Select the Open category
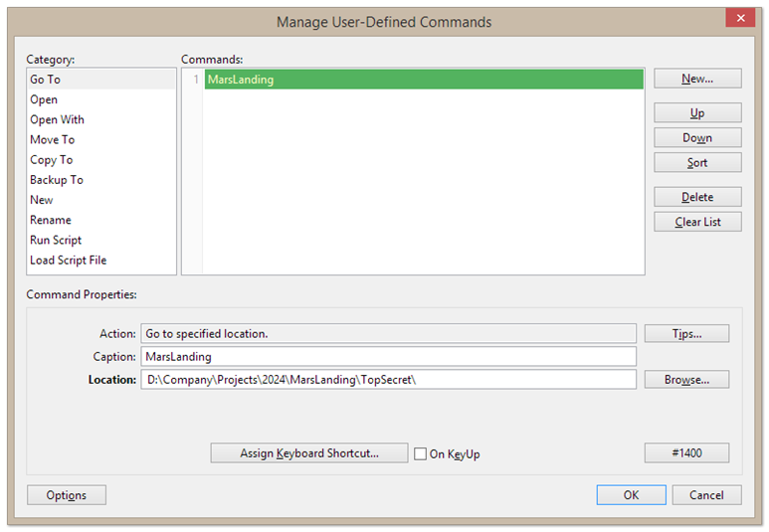This screenshot has width=769, height=532. tap(44, 99)
